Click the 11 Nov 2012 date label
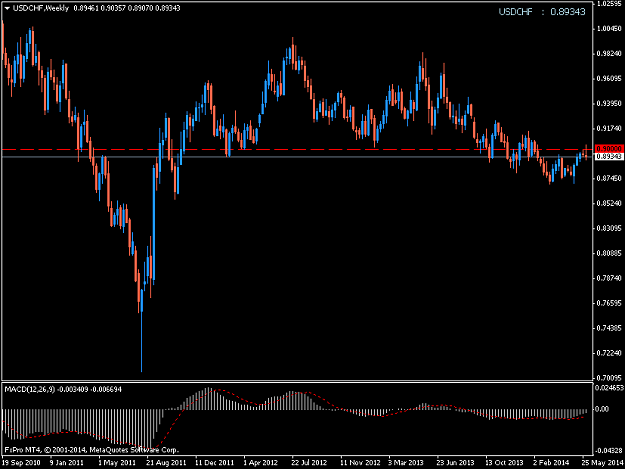 (x=360, y=463)
